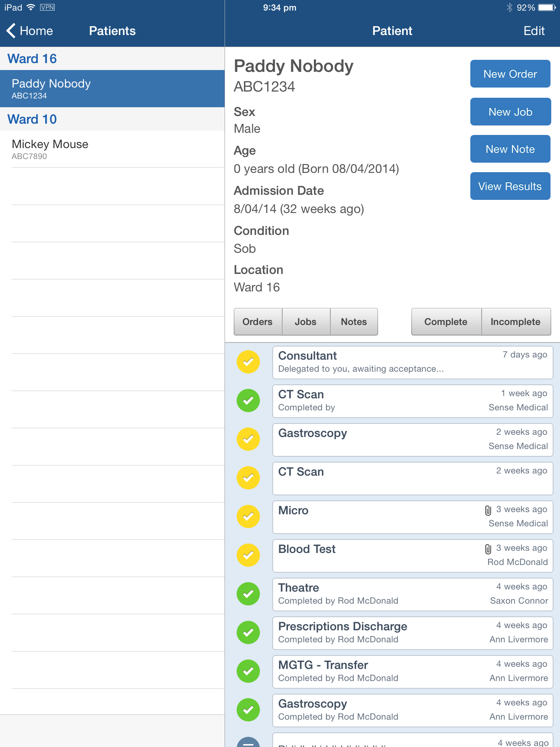Tap the green check icon beside MGTG - Transfer

(x=248, y=671)
